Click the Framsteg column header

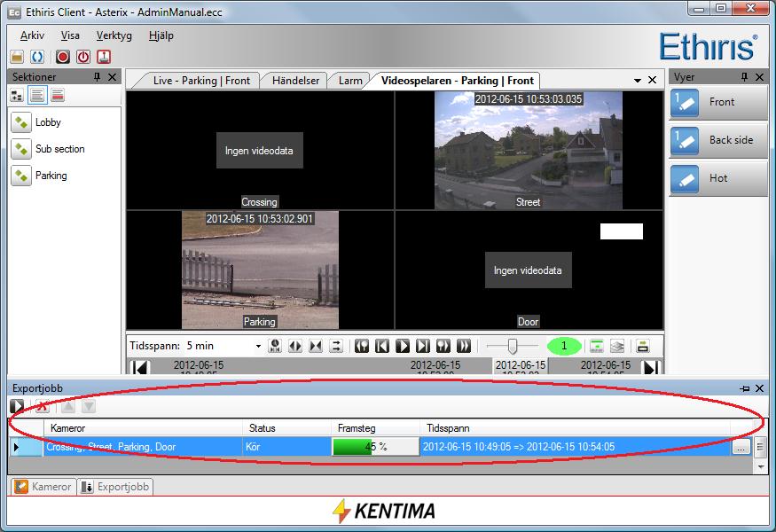pyautogui.click(x=376, y=428)
